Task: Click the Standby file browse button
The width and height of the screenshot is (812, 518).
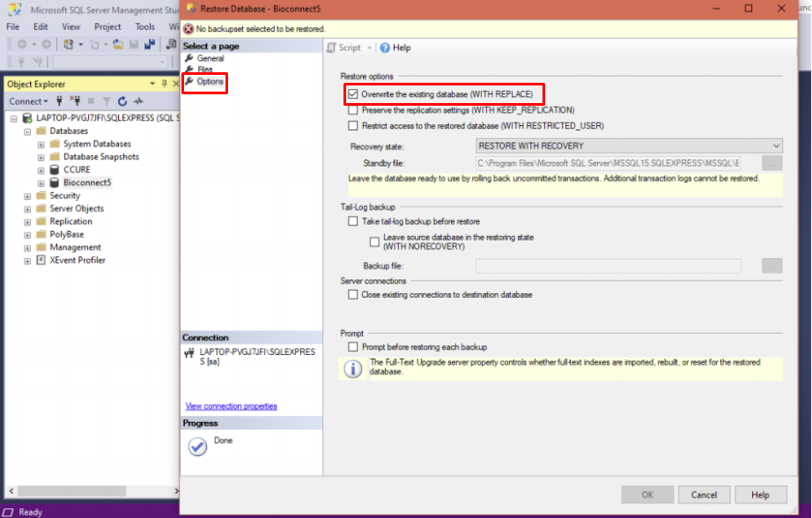Action: coord(772,163)
